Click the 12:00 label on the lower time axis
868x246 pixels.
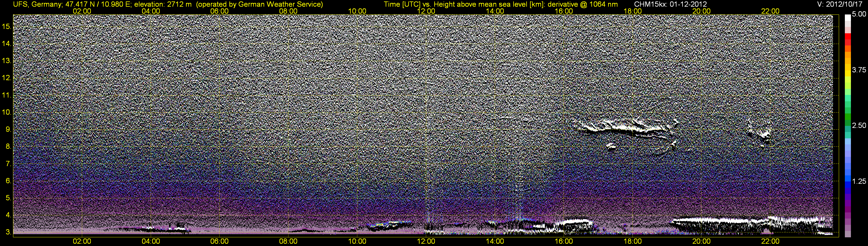426,241
